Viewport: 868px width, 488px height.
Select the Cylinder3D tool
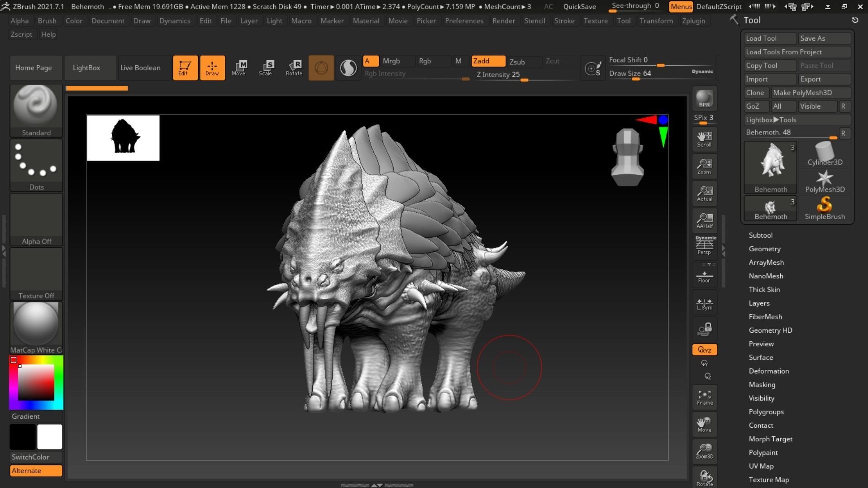tap(825, 154)
